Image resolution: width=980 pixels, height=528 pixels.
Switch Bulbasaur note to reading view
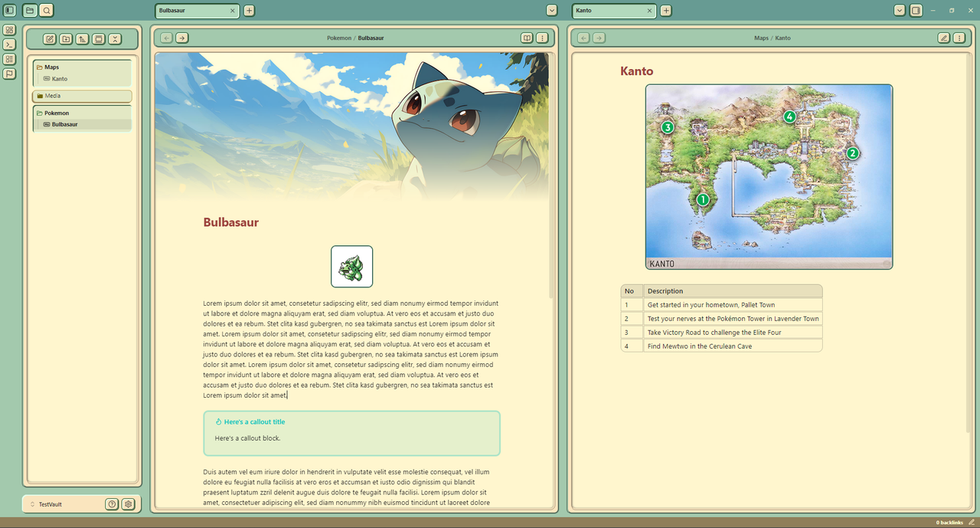click(527, 38)
